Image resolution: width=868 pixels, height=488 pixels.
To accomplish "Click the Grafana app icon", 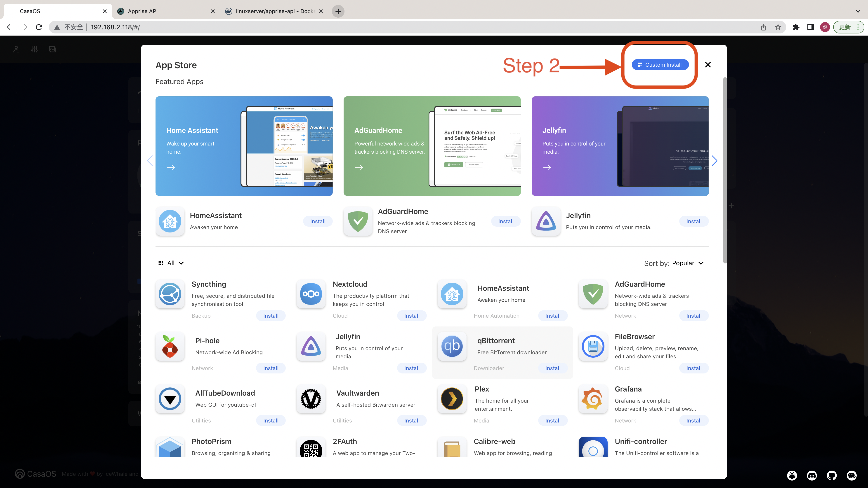I will click(593, 399).
